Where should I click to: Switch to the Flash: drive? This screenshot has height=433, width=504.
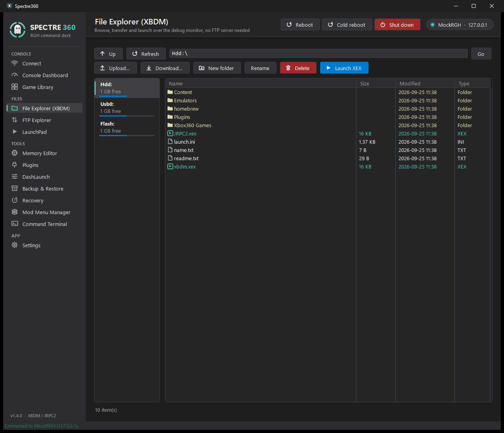(x=127, y=127)
